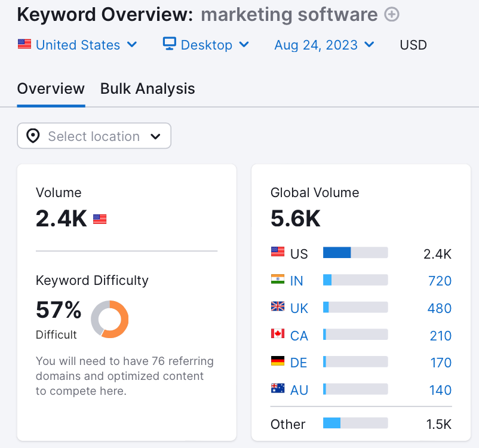The image size is (479, 448).
Task: Click the plus icon next to marketing software
Action: tap(392, 15)
